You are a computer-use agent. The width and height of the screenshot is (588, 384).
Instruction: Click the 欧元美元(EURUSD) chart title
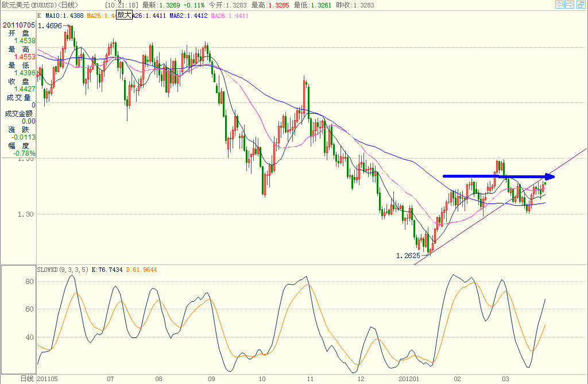click(x=29, y=5)
